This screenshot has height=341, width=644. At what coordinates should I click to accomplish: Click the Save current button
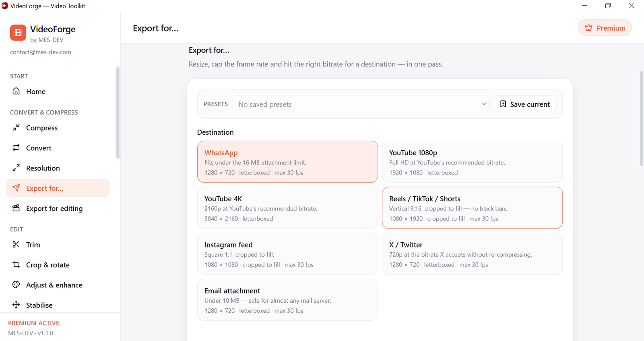coord(524,104)
